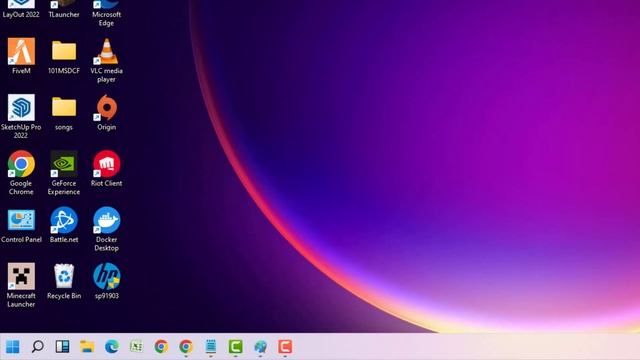Image resolution: width=640 pixels, height=360 pixels.
Task: Select the Battle.net shortcut
Action: point(64,225)
